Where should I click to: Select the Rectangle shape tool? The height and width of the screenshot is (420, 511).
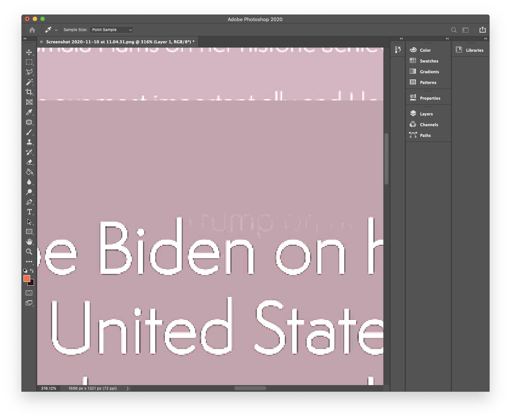click(29, 232)
